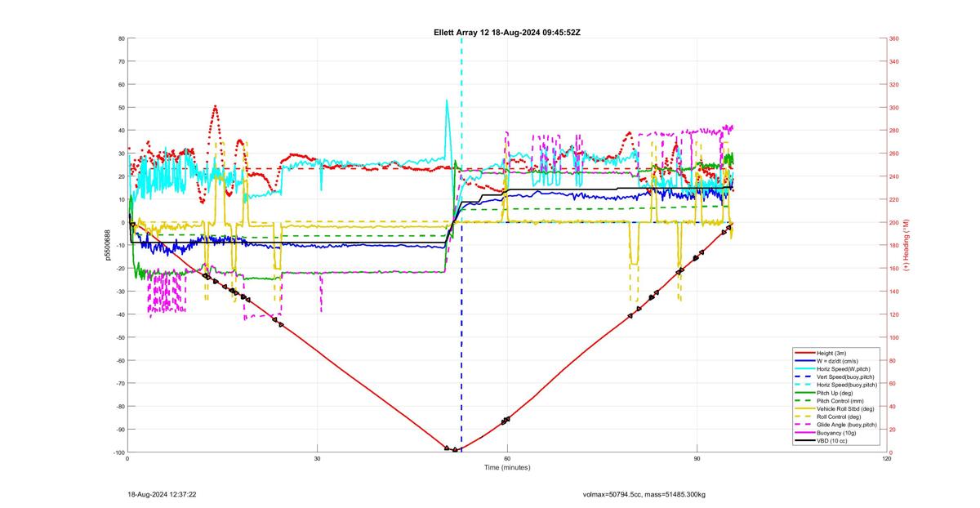980x508 pixels.
Task: Select the 'Glide Angle (buoy,pitch)' legend entry
Action: click(x=847, y=425)
